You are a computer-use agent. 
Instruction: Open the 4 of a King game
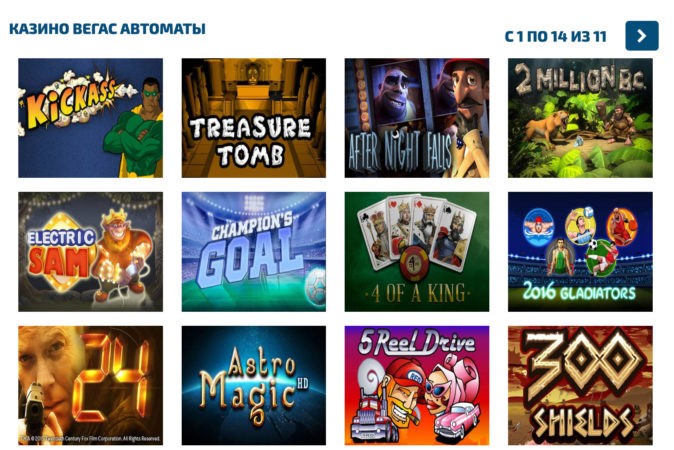pos(417,251)
